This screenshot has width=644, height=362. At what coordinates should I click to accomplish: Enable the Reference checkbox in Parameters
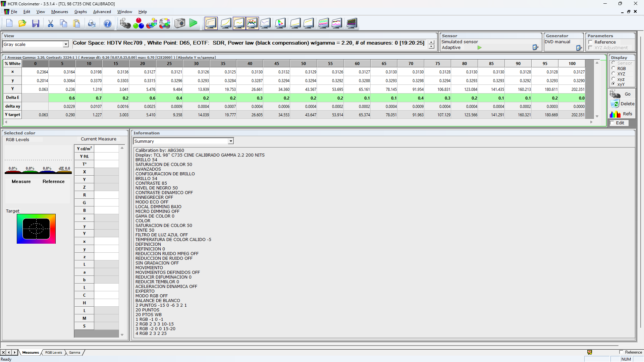(590, 42)
